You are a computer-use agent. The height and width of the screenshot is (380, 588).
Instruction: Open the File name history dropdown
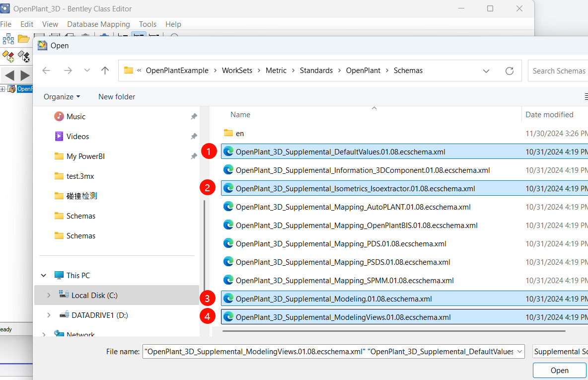(x=520, y=352)
